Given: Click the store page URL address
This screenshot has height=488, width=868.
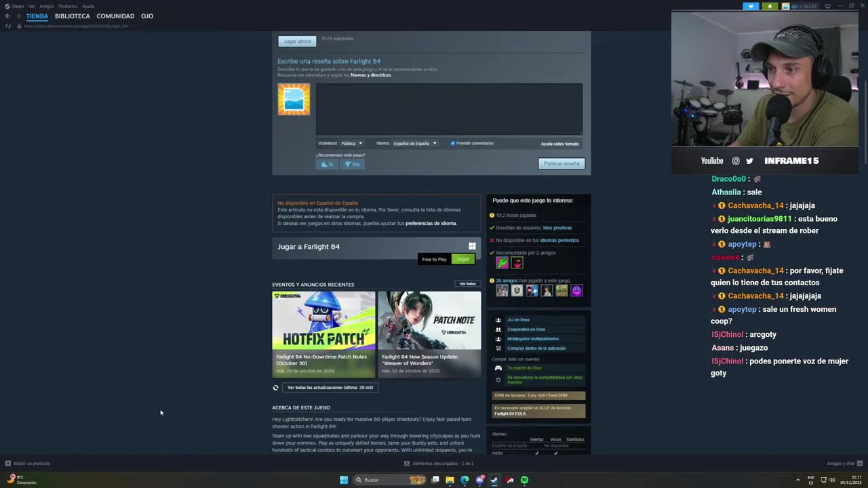Looking at the screenshot, I should 76,26.
